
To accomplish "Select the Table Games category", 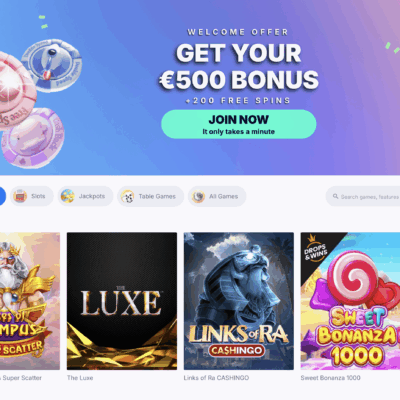I will click(150, 196).
